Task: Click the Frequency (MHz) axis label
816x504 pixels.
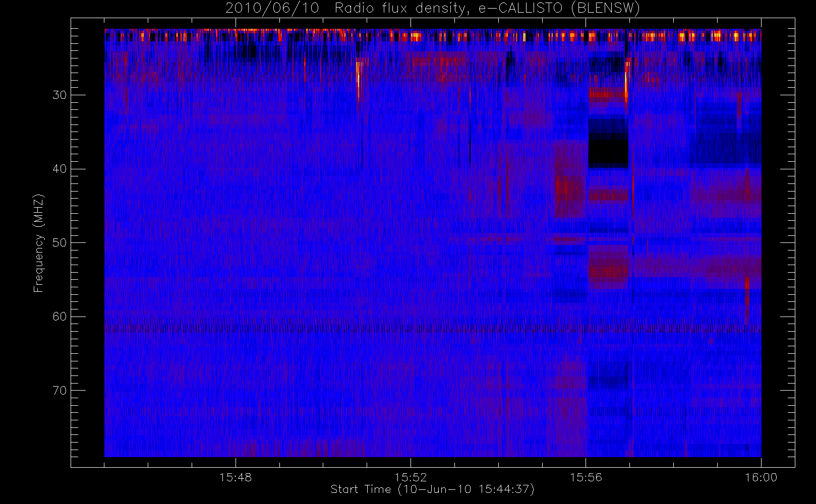Action: click(x=39, y=243)
